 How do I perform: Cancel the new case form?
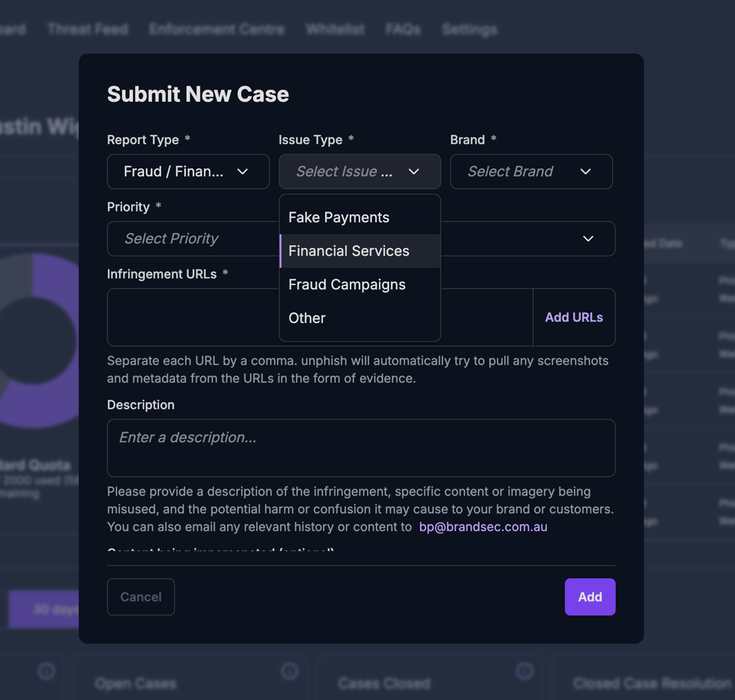141,597
